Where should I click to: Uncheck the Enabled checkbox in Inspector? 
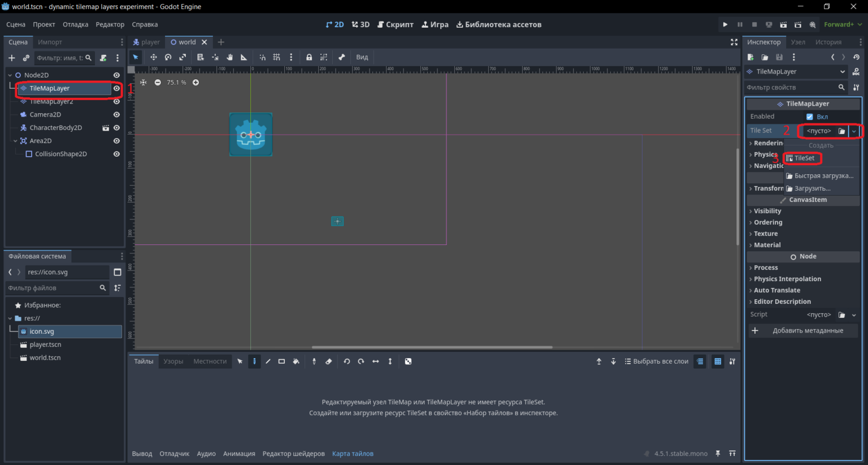pos(810,117)
